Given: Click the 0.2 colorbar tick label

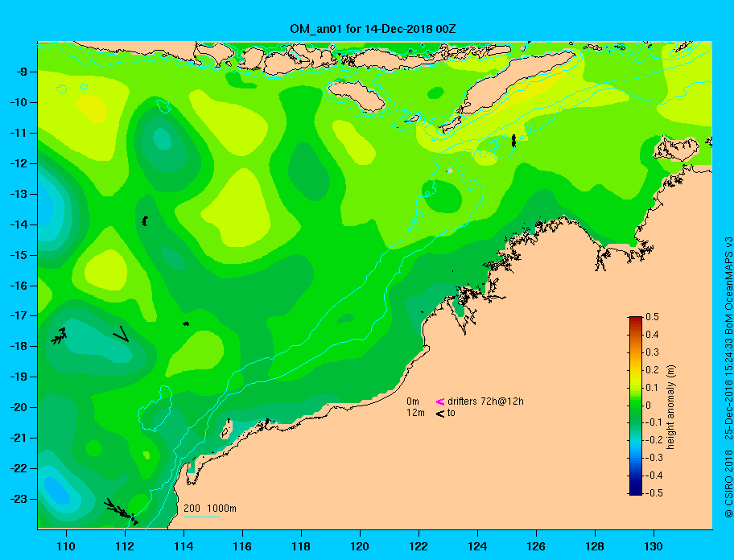Looking at the screenshot, I should coord(652,369).
